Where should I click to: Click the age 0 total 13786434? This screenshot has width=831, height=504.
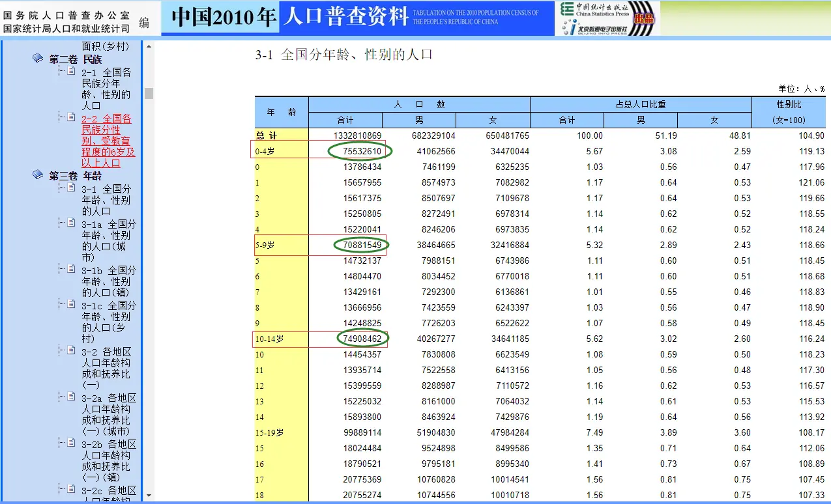pyautogui.click(x=362, y=167)
